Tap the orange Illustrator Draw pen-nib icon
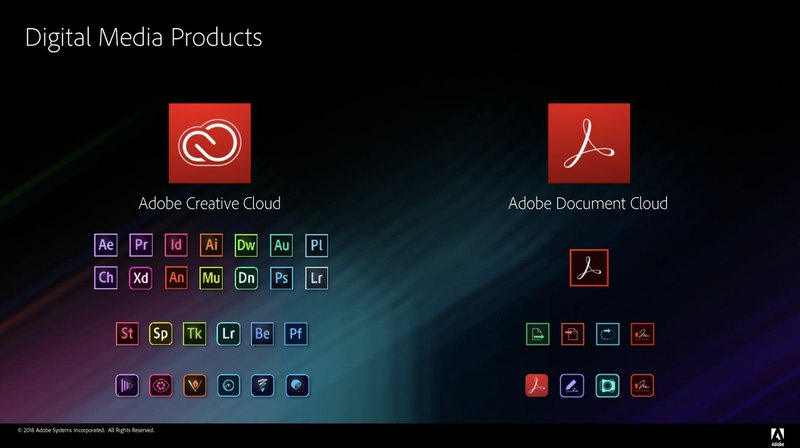The height and width of the screenshot is (448, 800). (194, 385)
